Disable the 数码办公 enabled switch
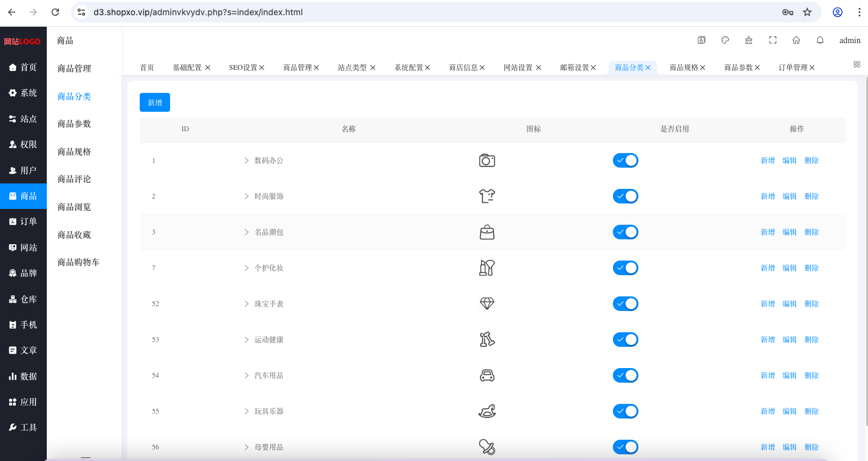The height and width of the screenshot is (461, 868). (x=626, y=160)
